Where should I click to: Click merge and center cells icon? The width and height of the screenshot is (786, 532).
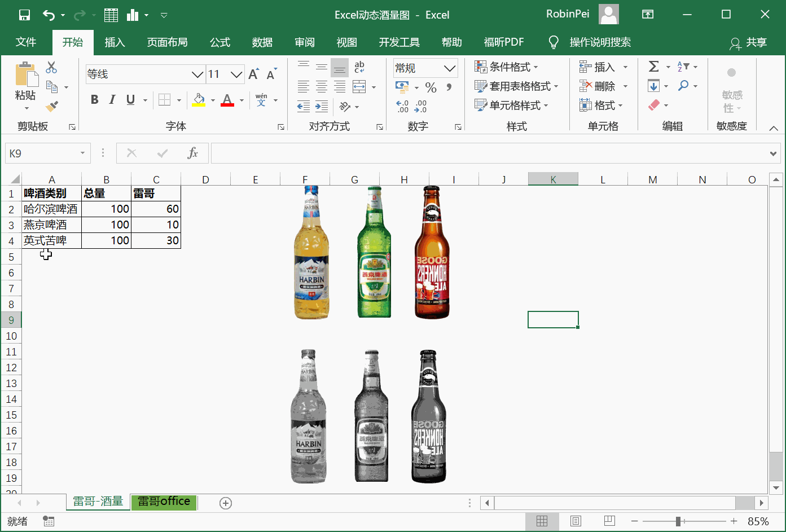[359, 87]
